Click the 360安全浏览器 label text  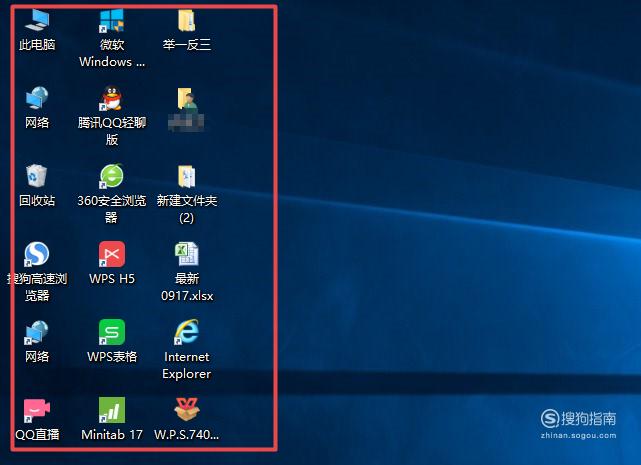point(112,209)
